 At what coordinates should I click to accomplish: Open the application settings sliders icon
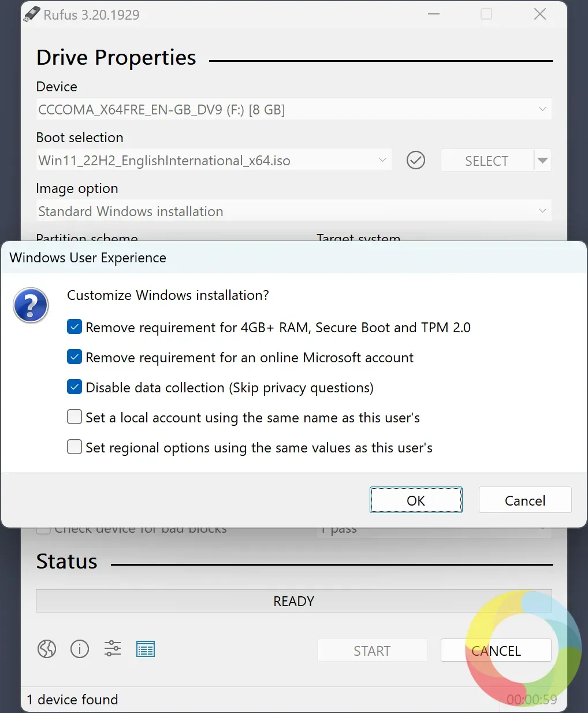pyautogui.click(x=113, y=649)
